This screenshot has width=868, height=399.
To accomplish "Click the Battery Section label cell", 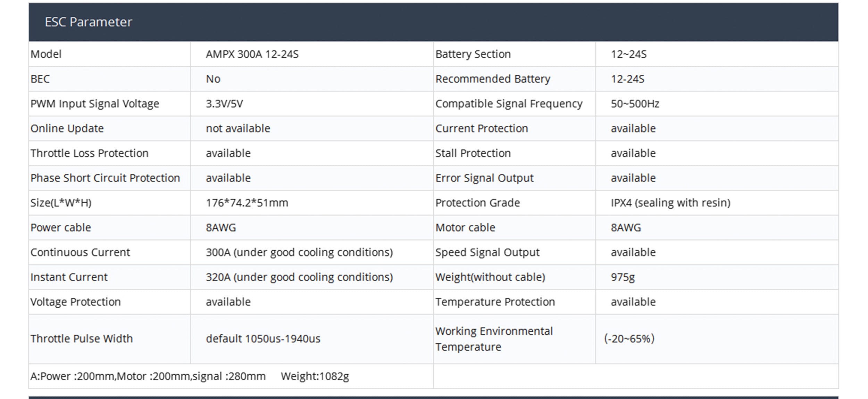I will click(473, 54).
